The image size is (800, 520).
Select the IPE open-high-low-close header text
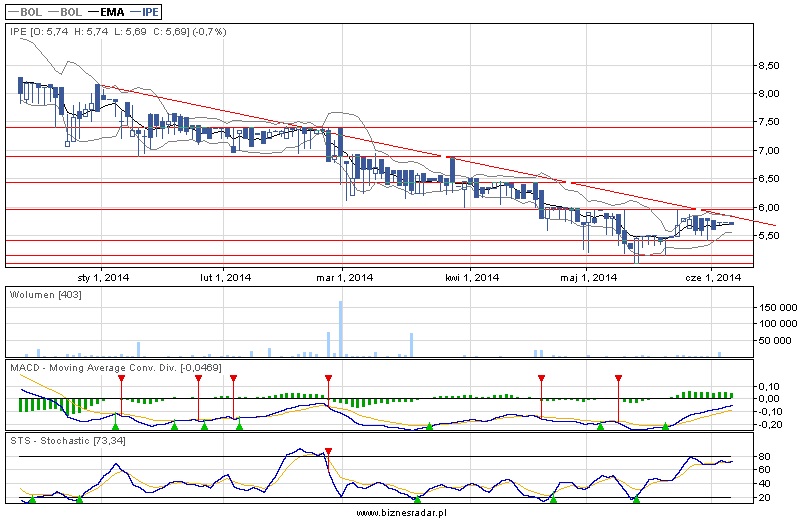click(118, 32)
